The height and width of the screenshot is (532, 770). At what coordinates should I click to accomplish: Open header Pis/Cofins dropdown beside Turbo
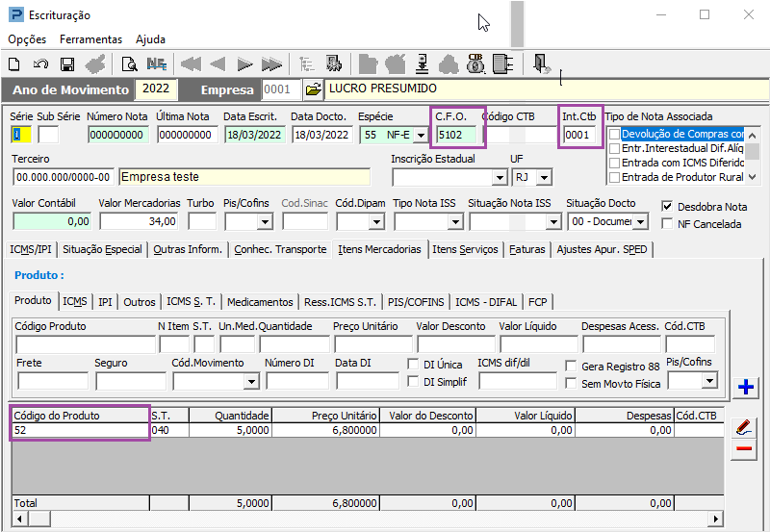point(265,222)
